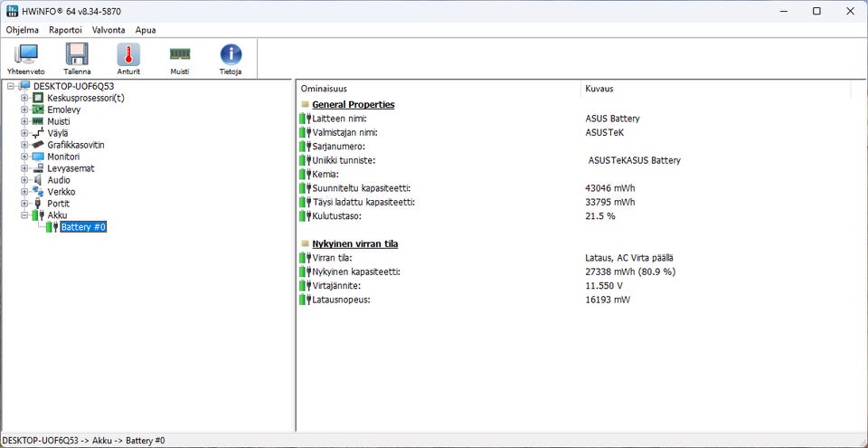This screenshot has height=448, width=868.
Task: Click the motherboard icon next to Emolevy
Action: click(x=38, y=110)
